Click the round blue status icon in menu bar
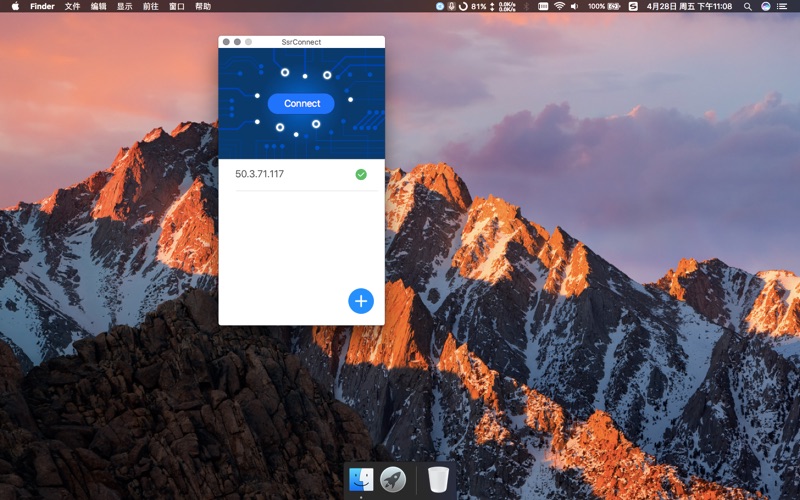This screenshot has width=800, height=500. point(440,6)
